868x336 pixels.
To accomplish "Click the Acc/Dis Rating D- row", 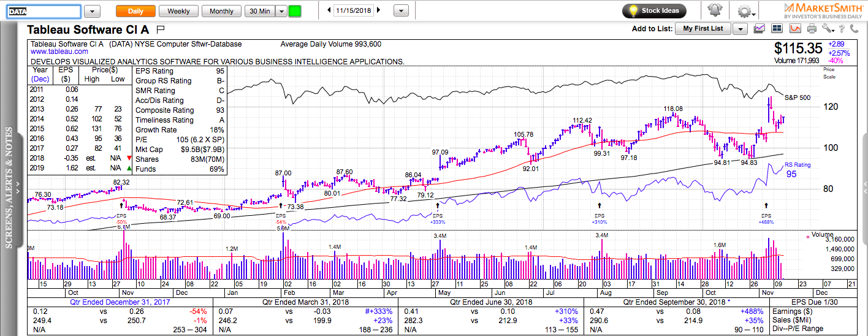I will click(180, 101).
